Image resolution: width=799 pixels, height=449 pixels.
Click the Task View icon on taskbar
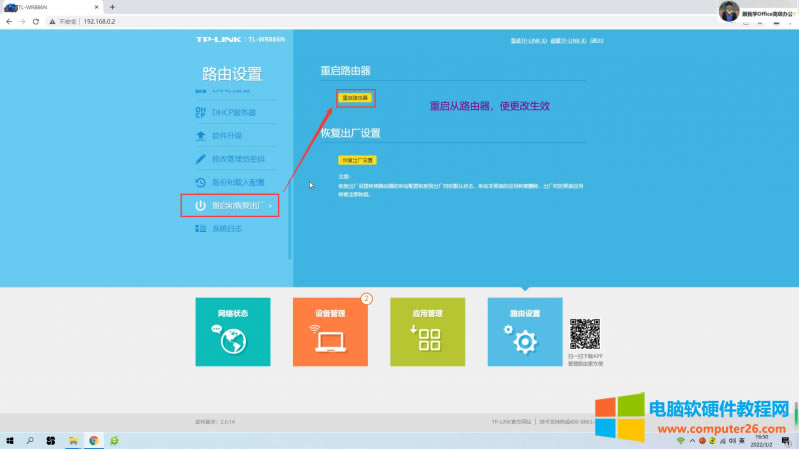coord(50,440)
